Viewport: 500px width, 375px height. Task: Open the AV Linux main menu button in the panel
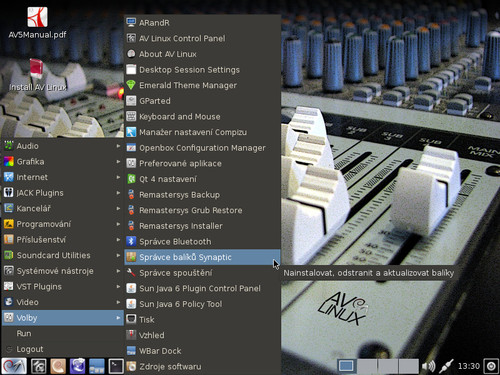click(14, 366)
